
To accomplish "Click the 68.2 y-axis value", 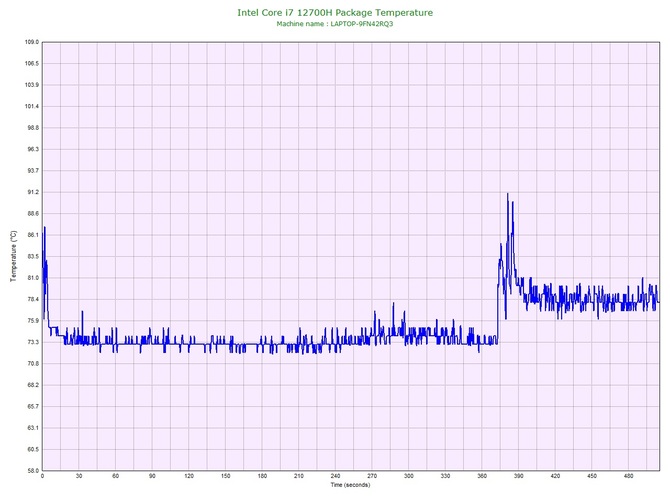I will [x=32, y=385].
